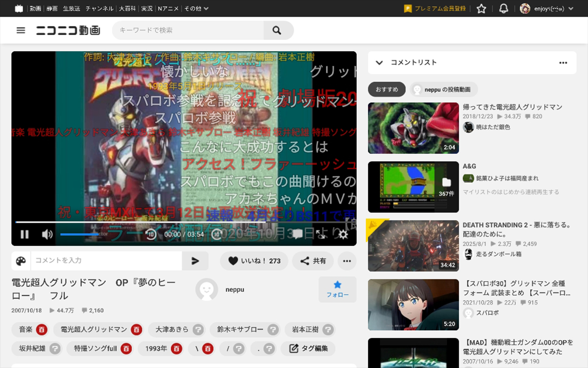
Task: Toggle comment display in the player
Action: coord(298,234)
